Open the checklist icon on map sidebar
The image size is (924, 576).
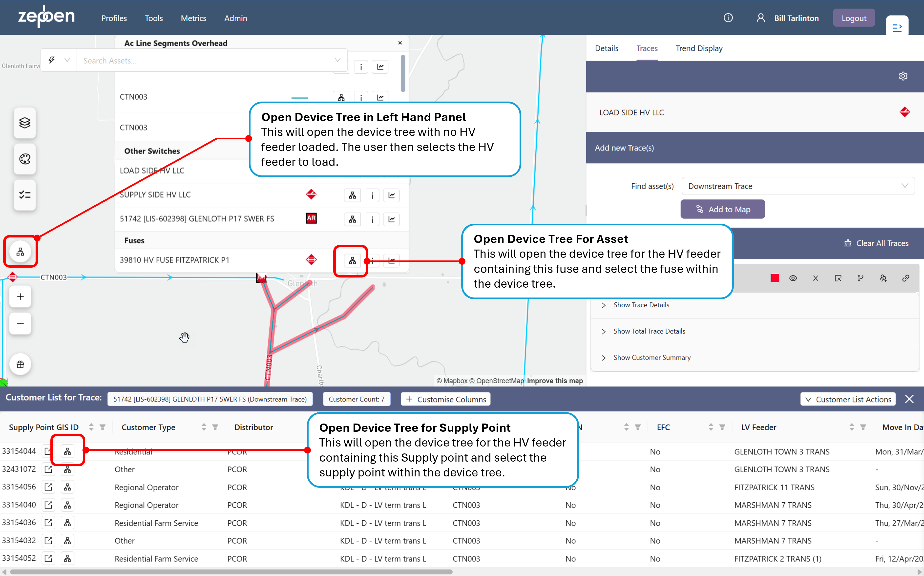point(25,195)
